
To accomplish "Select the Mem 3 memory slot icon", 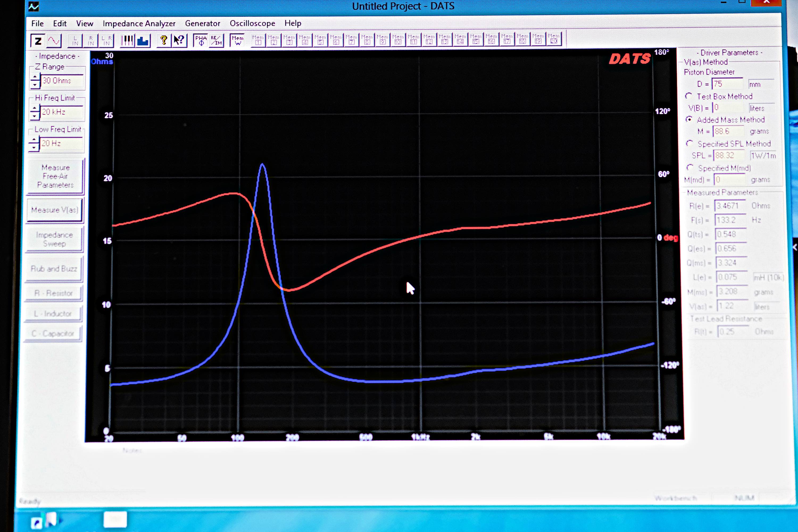I will tap(289, 40).
